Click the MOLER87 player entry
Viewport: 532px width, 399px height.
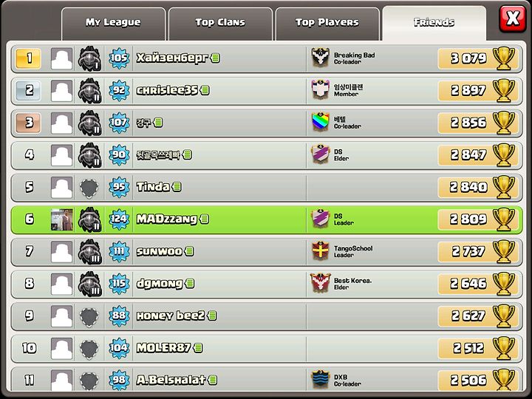coord(266,349)
